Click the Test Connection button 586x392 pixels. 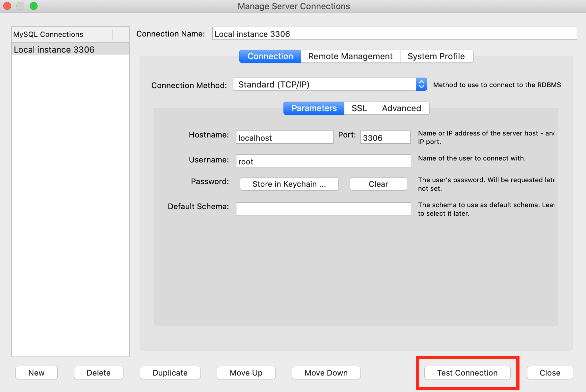(467, 373)
